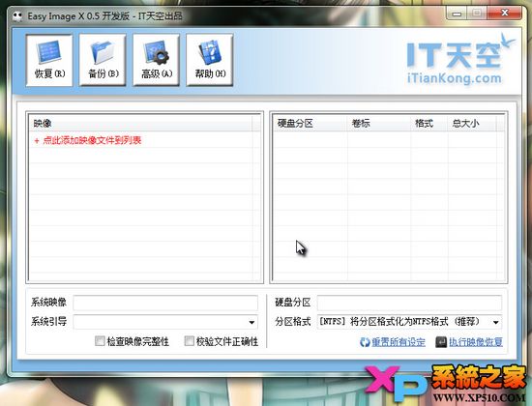Screen dimensions: 532x406
Task: Click the 卷标 column header
Action: tap(379, 124)
